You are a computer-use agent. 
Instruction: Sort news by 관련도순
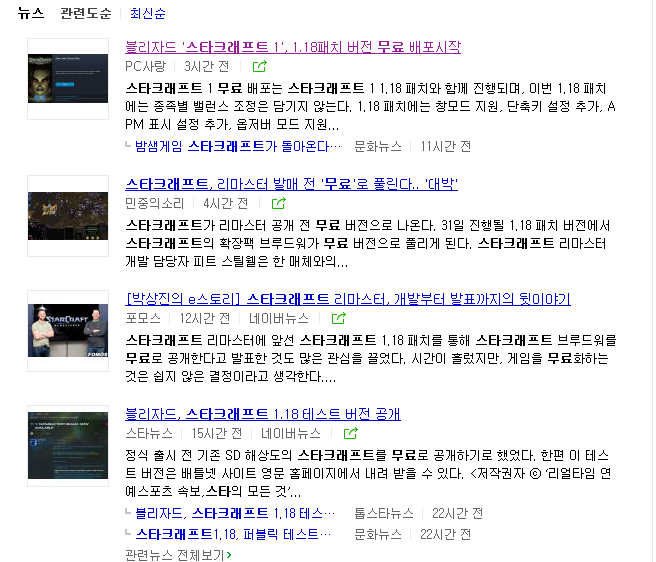coord(86,13)
